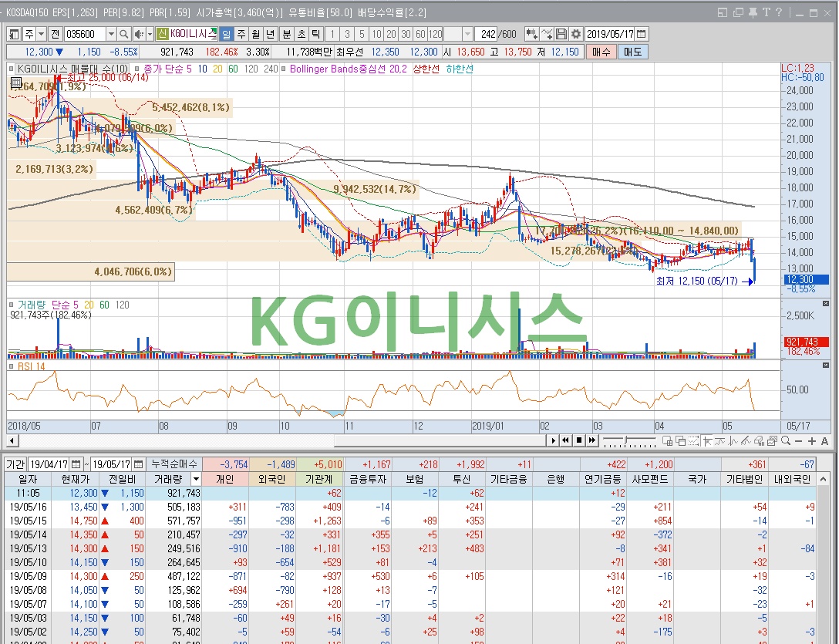Select the 주 weekly button next to 일
Screen dimensions: 839x644
[x=241, y=34]
